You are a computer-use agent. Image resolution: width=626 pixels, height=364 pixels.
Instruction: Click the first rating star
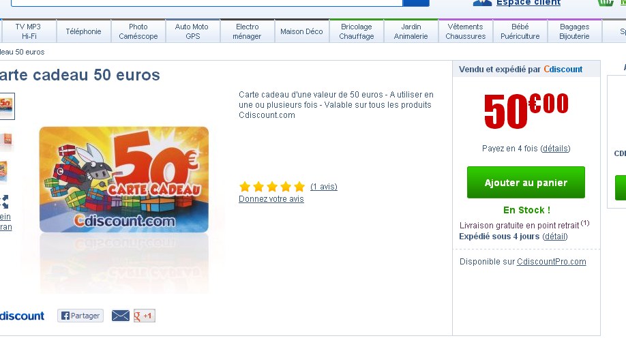(245, 186)
